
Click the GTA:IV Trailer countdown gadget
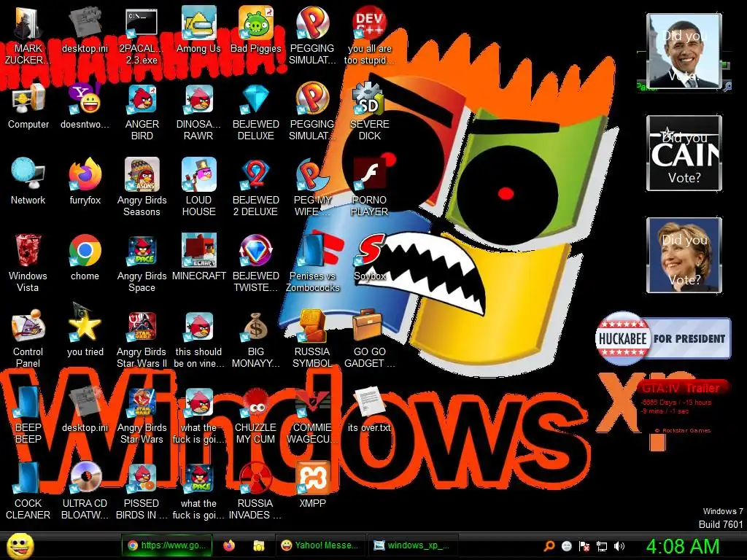point(681,406)
